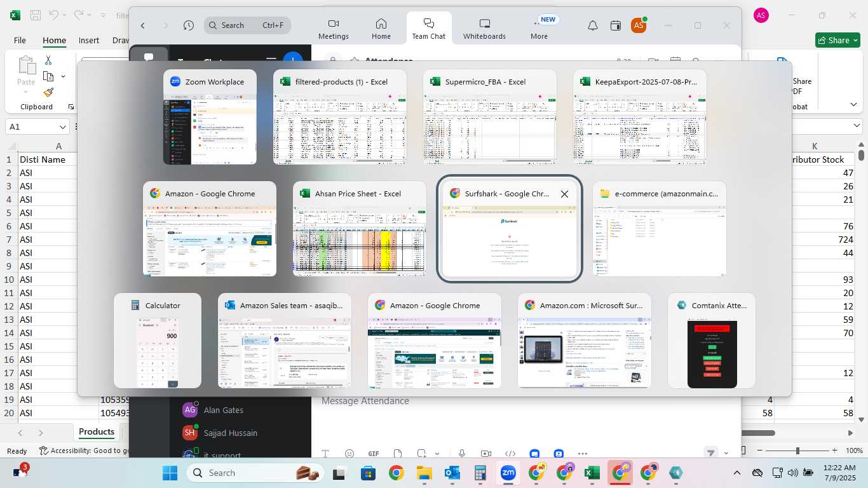Click the attach file icon in Zoom chat

click(x=398, y=454)
